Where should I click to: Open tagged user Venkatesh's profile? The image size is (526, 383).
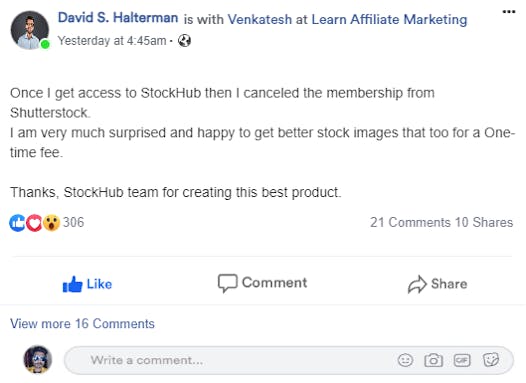[260, 19]
